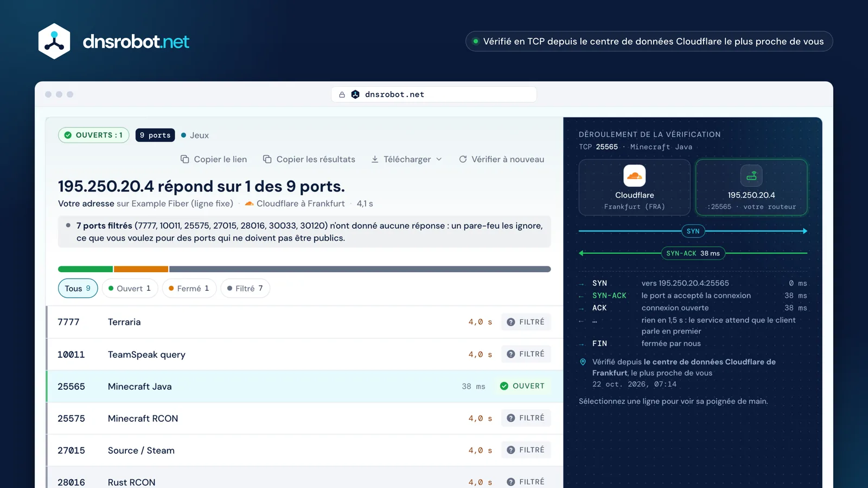
Task: Select the Tous 9 filter tab
Action: coord(78,288)
